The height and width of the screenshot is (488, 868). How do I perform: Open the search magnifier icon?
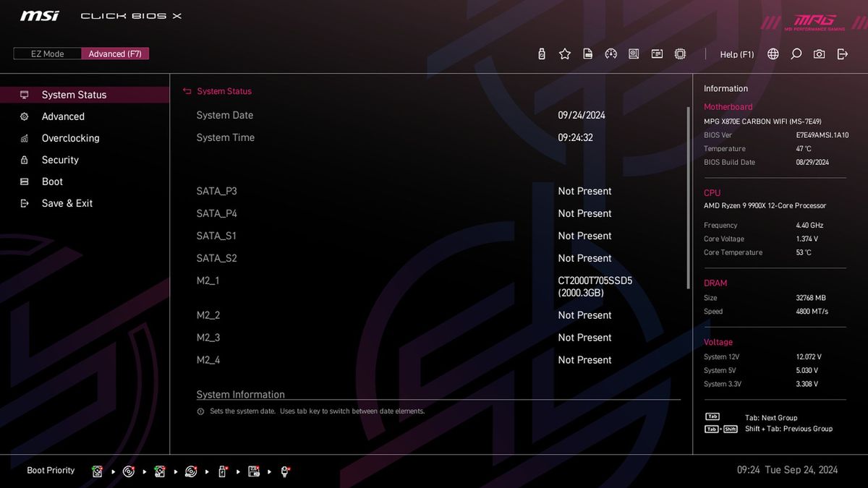796,54
